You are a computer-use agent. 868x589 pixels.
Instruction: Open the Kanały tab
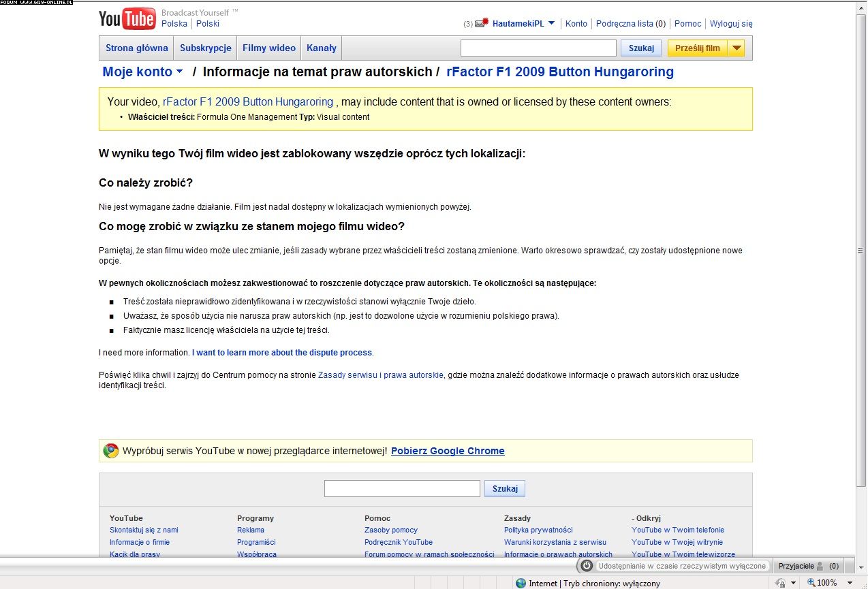(x=322, y=48)
